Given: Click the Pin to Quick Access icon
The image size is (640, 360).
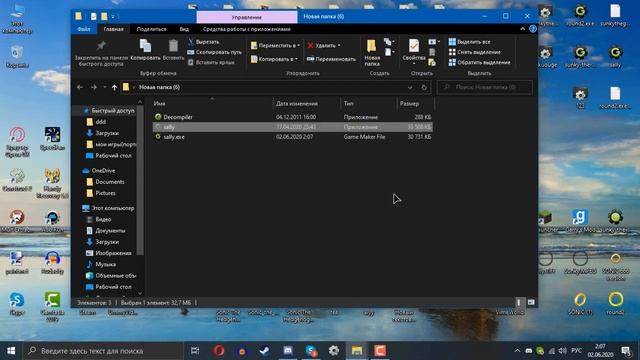Looking at the screenshot, I should tap(101, 46).
